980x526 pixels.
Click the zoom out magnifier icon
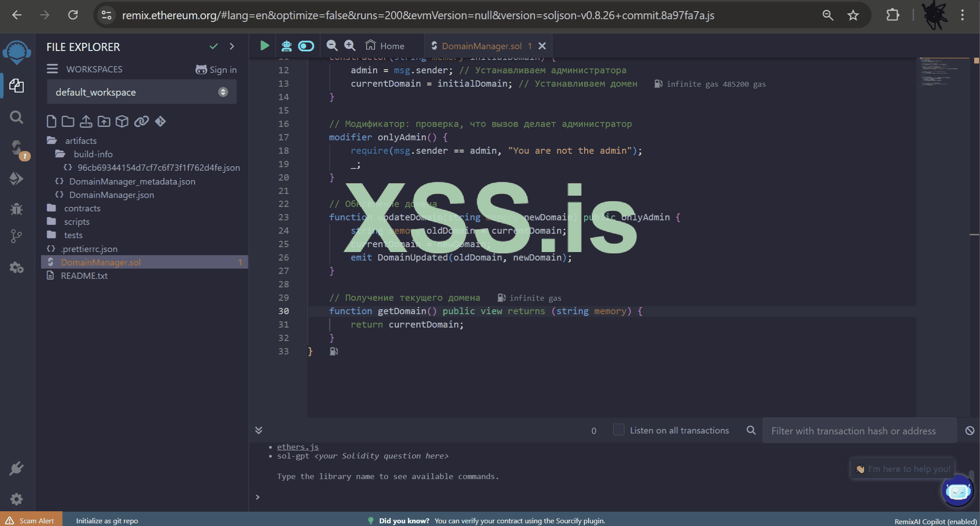coord(331,46)
